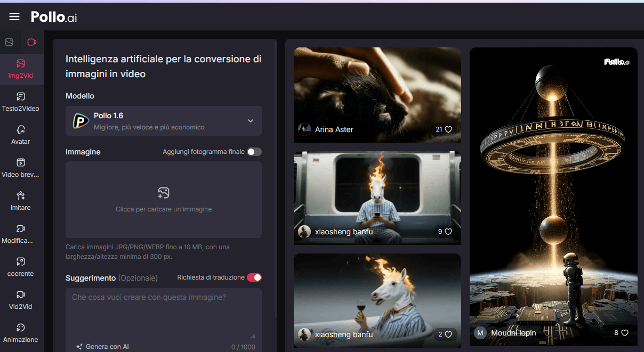The width and height of the screenshot is (644, 352).
Task: Disable the Richiesta di traduzione toggle
Action: [254, 277]
